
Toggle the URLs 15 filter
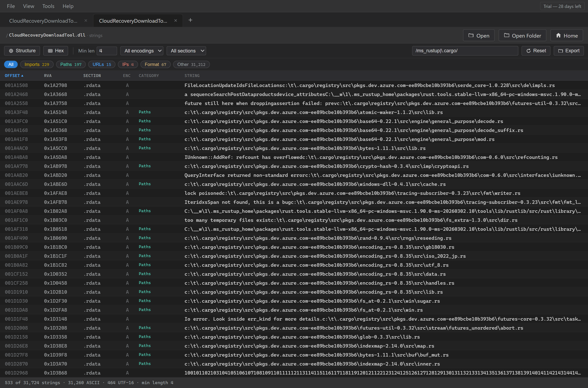[102, 64]
